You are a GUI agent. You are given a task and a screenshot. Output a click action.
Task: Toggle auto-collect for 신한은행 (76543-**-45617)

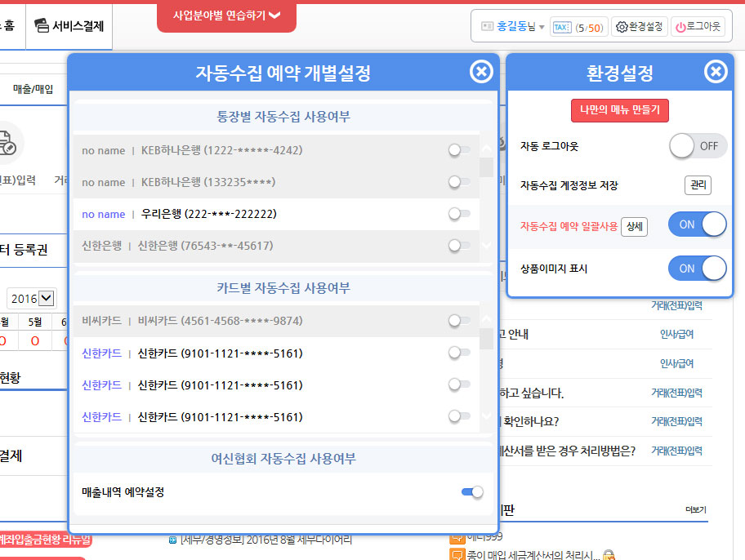pos(458,246)
